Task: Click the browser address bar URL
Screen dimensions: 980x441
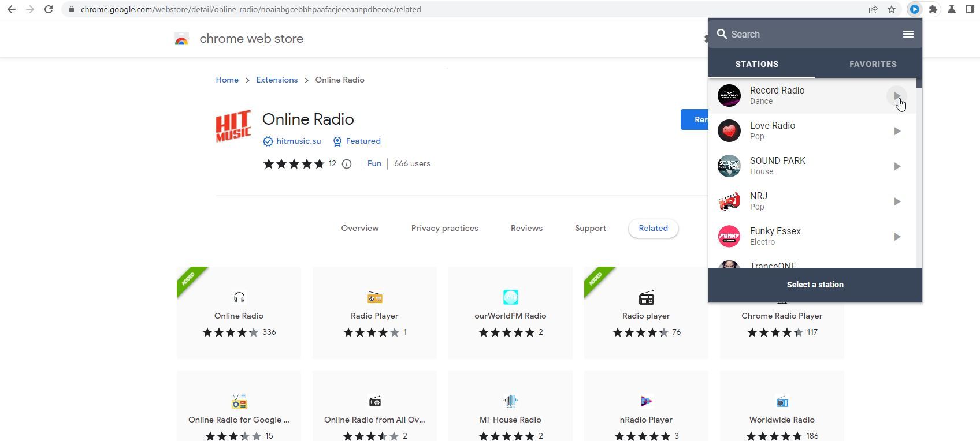Action: (x=251, y=9)
